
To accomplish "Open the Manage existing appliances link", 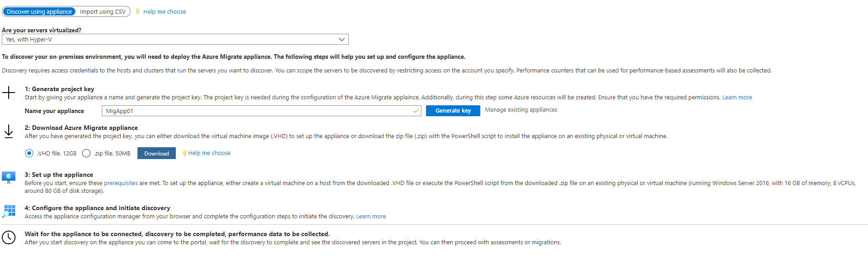I will point(521,110).
